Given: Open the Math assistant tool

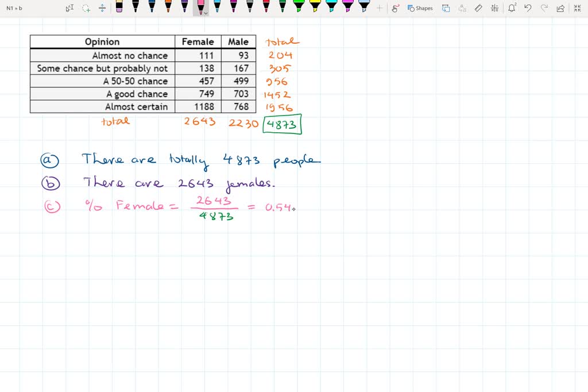Looking at the screenshot, I should pyautogui.click(x=495, y=8).
